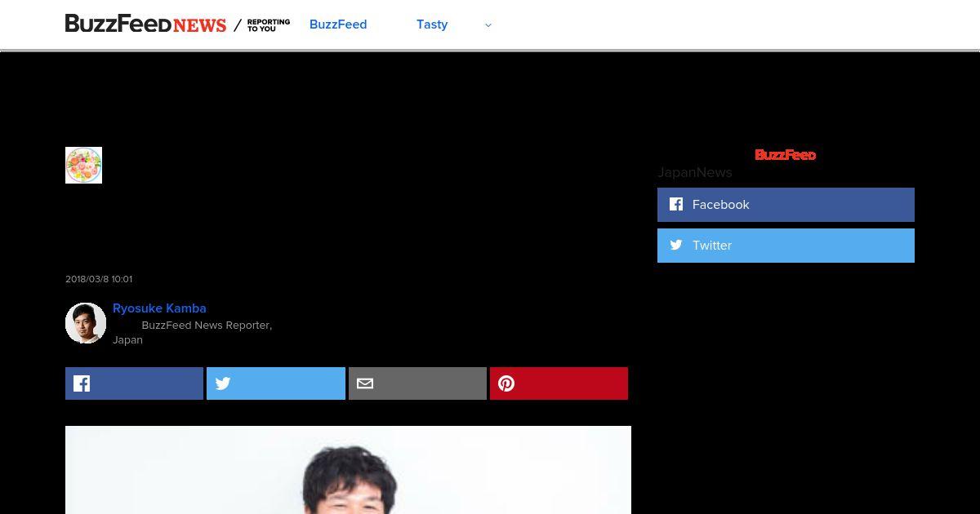980x514 pixels.
Task: Open the food badge thumbnail above the headline
Action: (83, 165)
